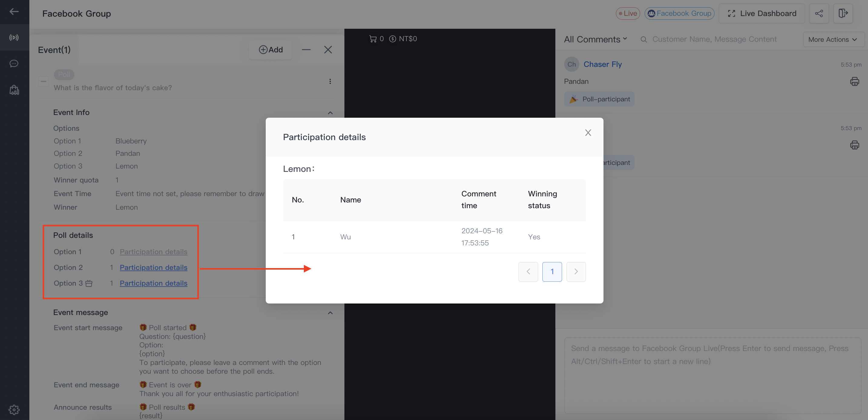The width and height of the screenshot is (868, 420).
Task: Click the live message input box
Action: click(x=712, y=376)
